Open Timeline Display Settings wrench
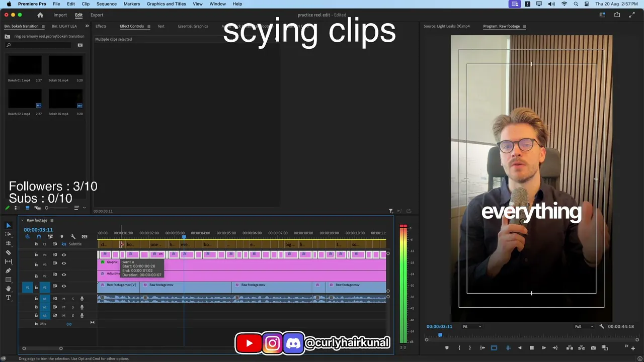 coord(73,237)
